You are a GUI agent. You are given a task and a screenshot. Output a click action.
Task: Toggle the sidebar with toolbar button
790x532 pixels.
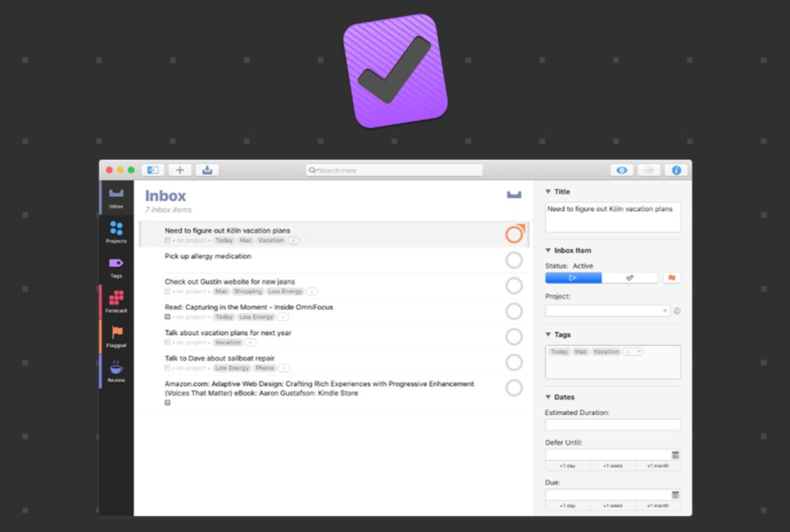(153, 170)
